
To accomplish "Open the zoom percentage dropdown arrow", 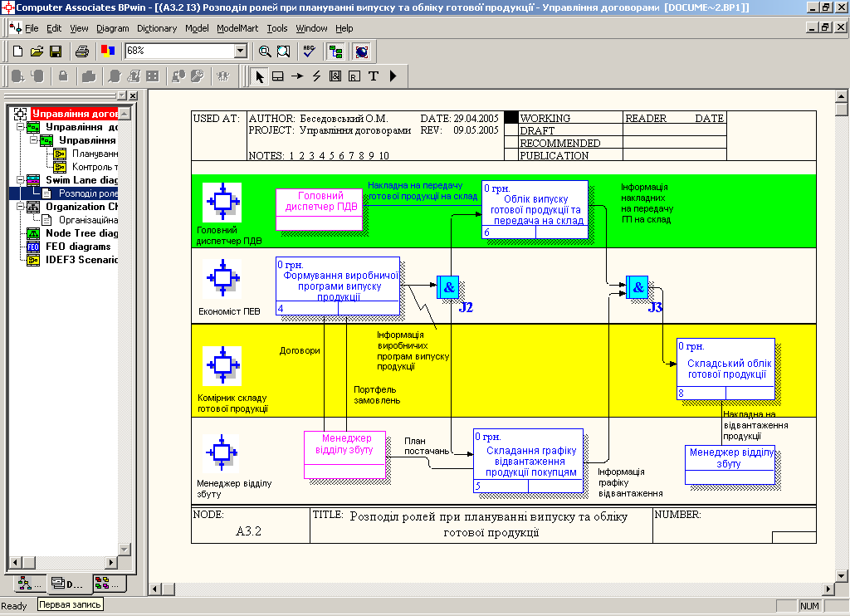I will coord(241,51).
